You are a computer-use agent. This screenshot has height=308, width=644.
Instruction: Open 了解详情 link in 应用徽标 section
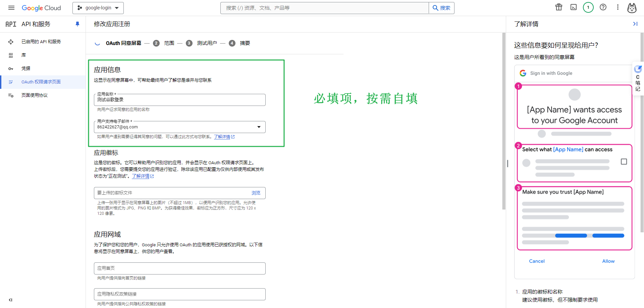pos(143,176)
